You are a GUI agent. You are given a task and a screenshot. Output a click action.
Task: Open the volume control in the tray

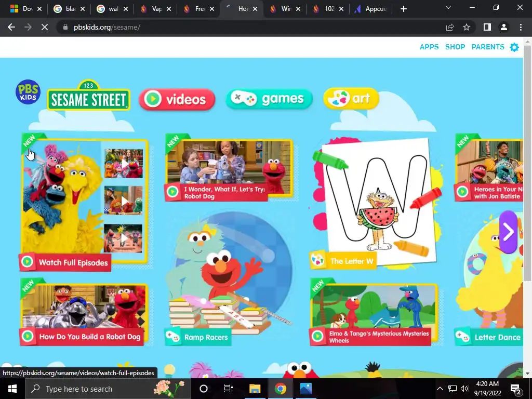coord(464,389)
